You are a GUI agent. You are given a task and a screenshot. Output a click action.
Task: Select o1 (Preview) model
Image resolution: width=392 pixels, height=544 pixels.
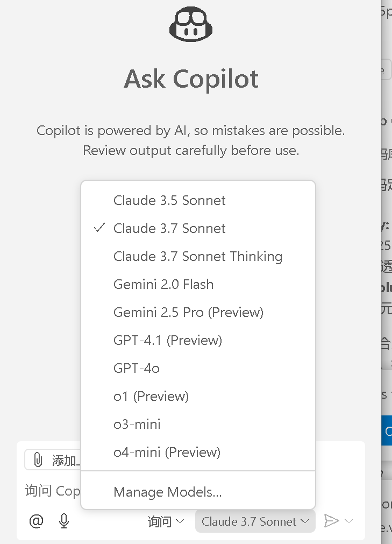tap(151, 396)
